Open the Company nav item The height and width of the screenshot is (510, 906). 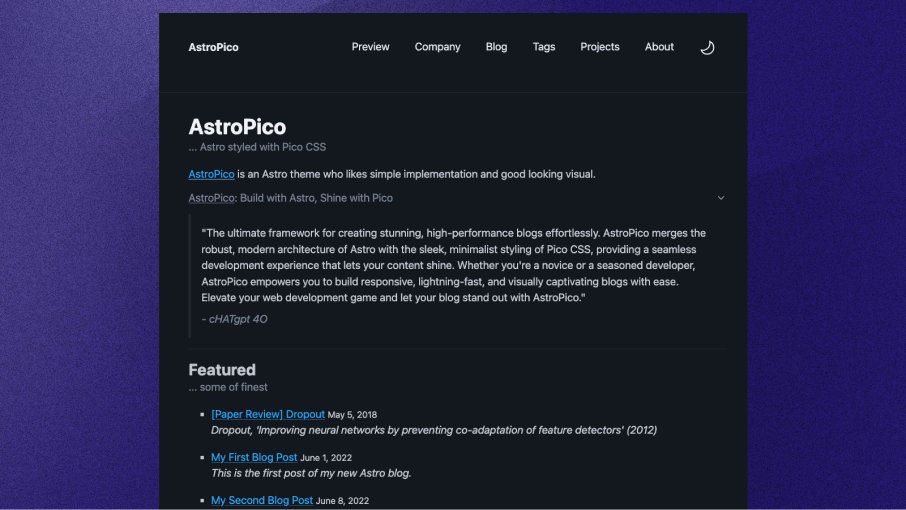437,47
